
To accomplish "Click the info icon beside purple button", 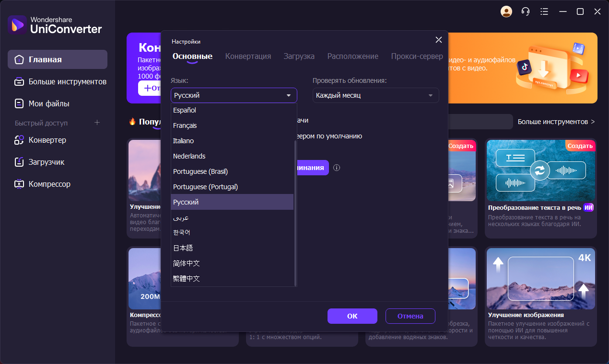I will [337, 168].
